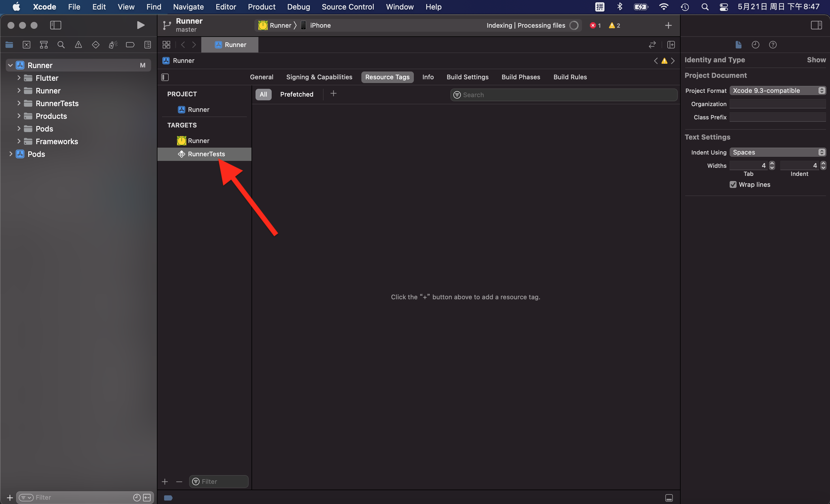Show recently modified files filter
The width and height of the screenshot is (830, 504).
(x=137, y=498)
